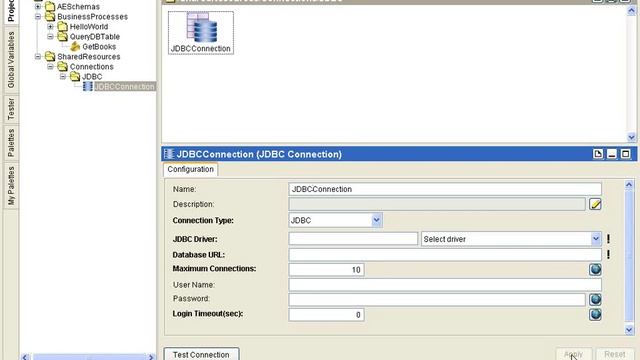Image resolution: width=640 pixels, height=360 pixels.
Task: Select AESchemas in the project tree
Action: (x=78, y=7)
